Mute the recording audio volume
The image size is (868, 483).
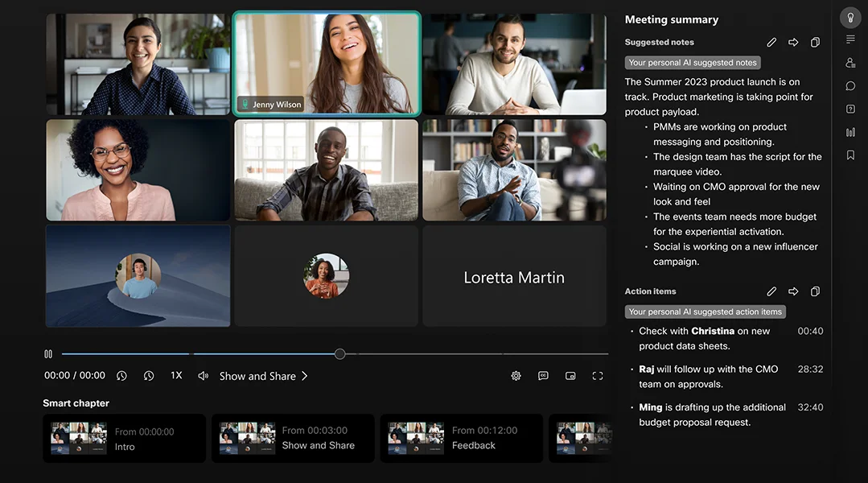click(x=203, y=376)
